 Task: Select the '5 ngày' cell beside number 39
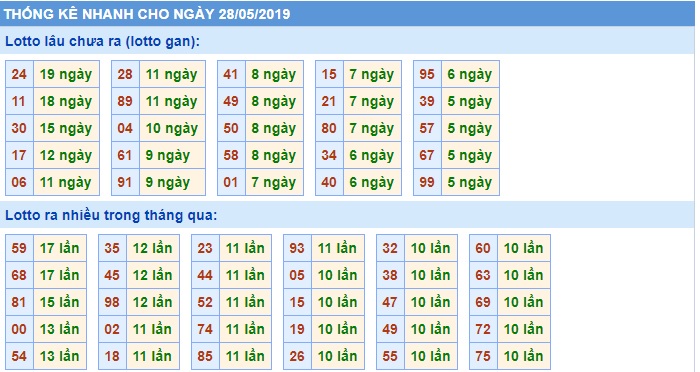point(470,101)
